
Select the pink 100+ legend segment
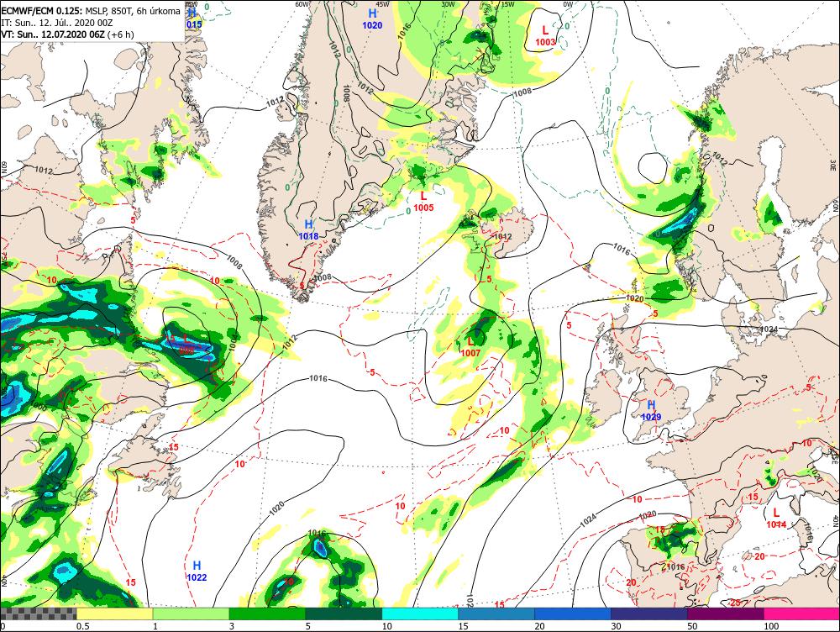(x=802, y=614)
